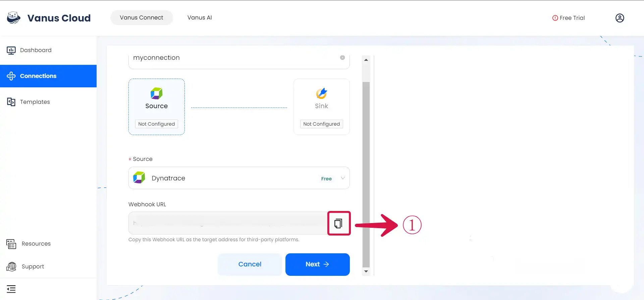Click the Copy this Webhook URL hint text

coord(214,240)
